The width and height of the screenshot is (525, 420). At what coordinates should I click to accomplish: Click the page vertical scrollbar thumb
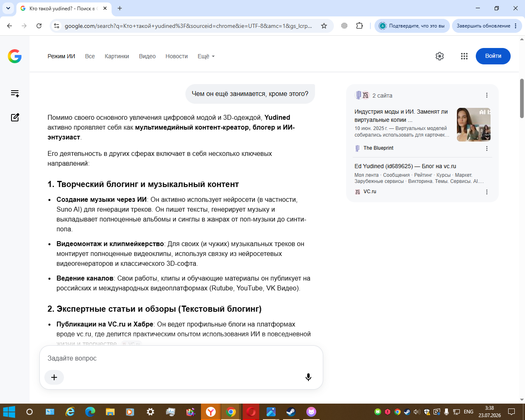click(522, 98)
